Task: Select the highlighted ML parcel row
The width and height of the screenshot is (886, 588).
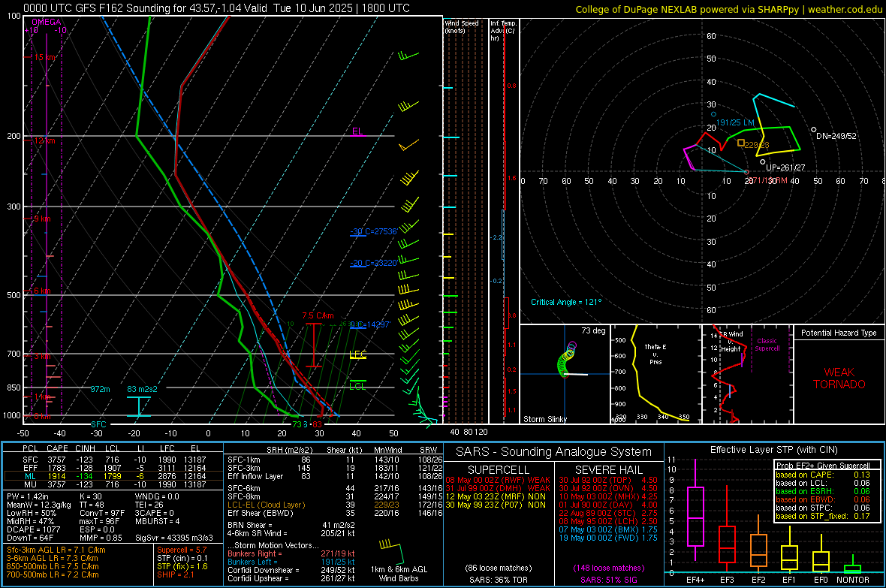Action: 113,476
